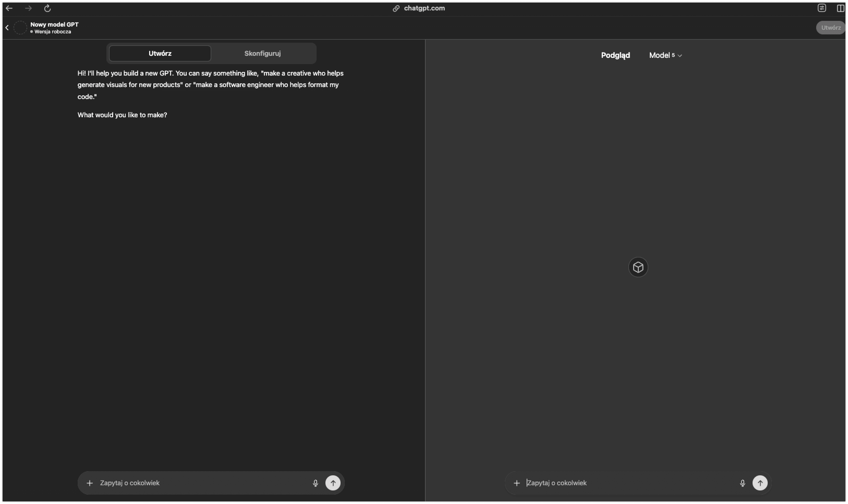Focus the left Zapytaj o cokolwiek input
The height and width of the screenshot is (504, 848).
[201, 483]
